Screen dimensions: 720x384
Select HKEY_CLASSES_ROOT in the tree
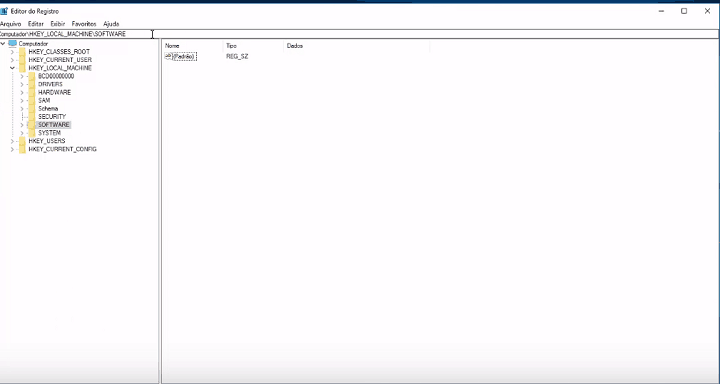click(59, 52)
